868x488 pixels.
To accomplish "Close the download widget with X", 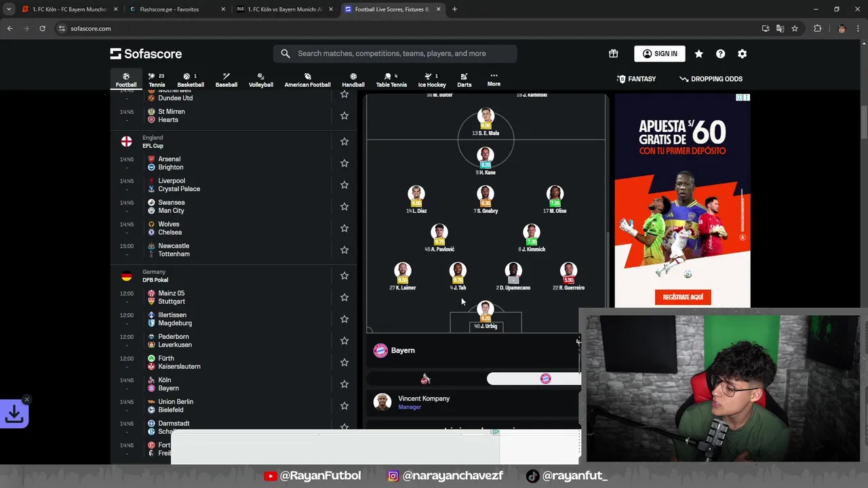I will (26, 399).
